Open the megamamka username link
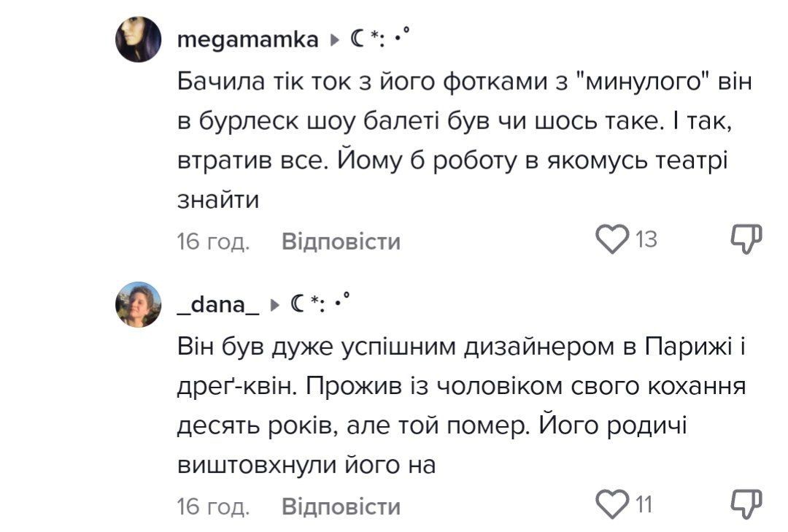 pos(248,41)
